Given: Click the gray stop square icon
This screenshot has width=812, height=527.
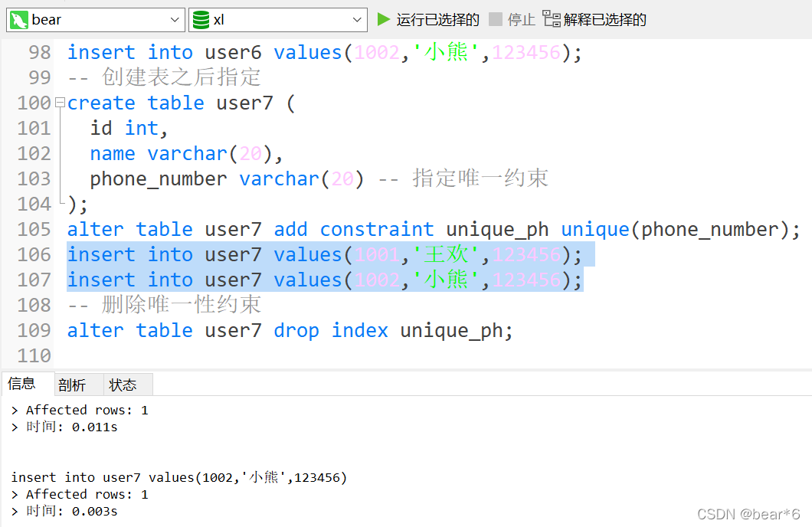Looking at the screenshot, I should pos(496,20).
